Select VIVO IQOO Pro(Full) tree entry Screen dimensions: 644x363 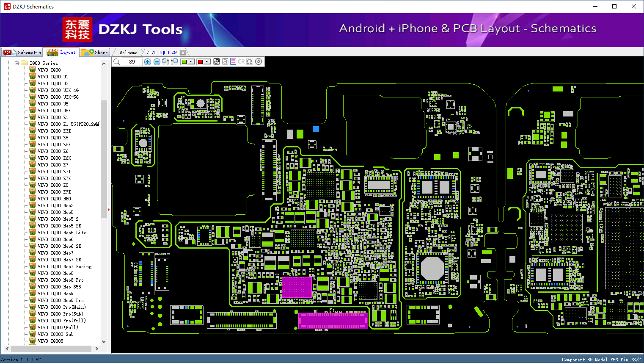pyautogui.click(x=62, y=321)
